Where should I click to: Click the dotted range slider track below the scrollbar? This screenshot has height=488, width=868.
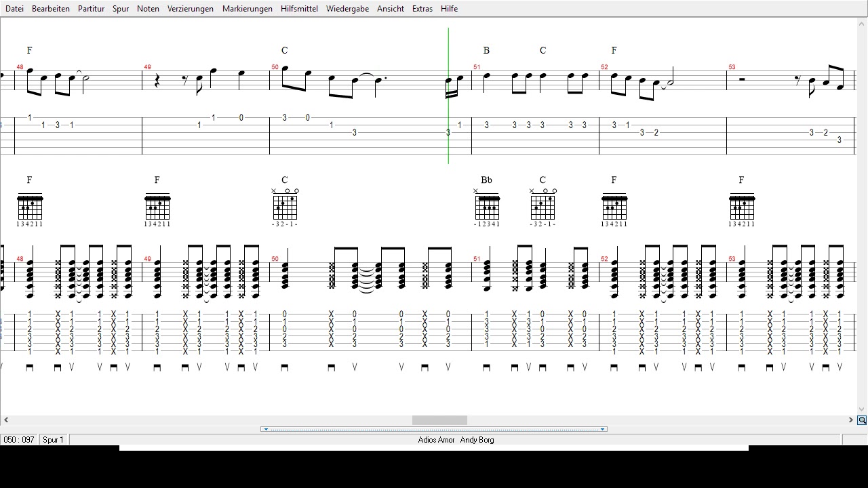pyautogui.click(x=434, y=429)
